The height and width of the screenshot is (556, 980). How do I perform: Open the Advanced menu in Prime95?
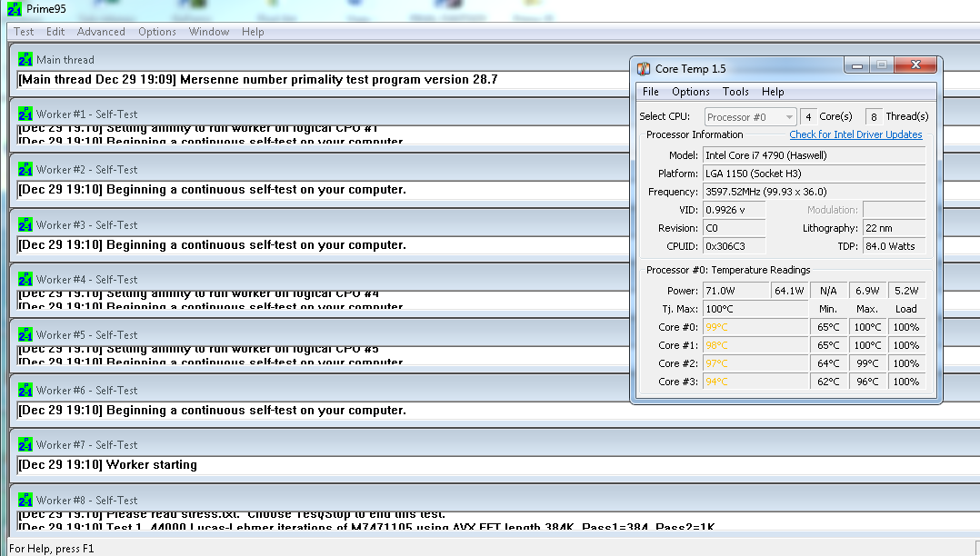point(101,31)
